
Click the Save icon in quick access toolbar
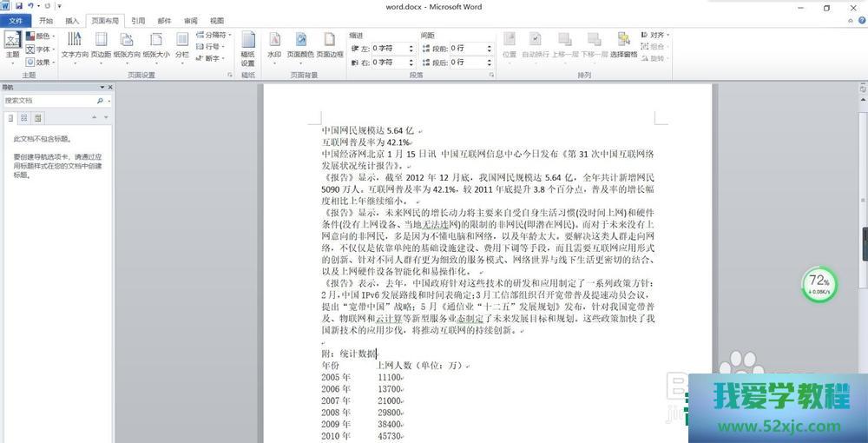click(x=19, y=6)
